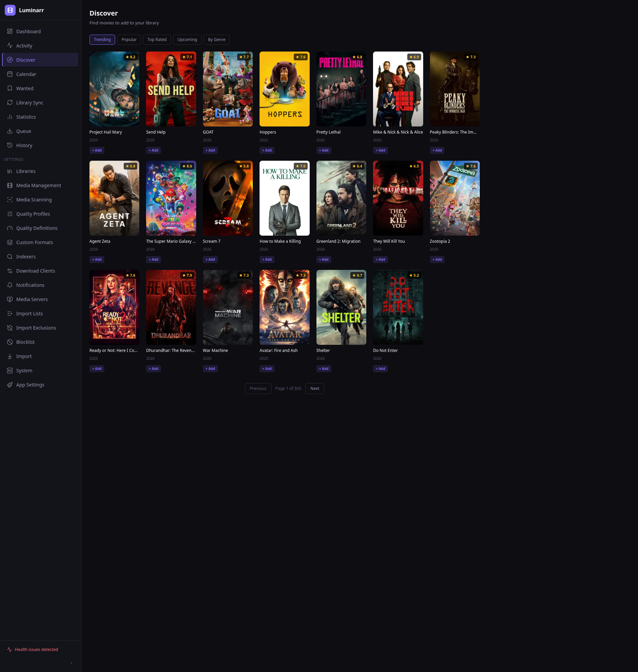Open the By Genre selector

216,39
